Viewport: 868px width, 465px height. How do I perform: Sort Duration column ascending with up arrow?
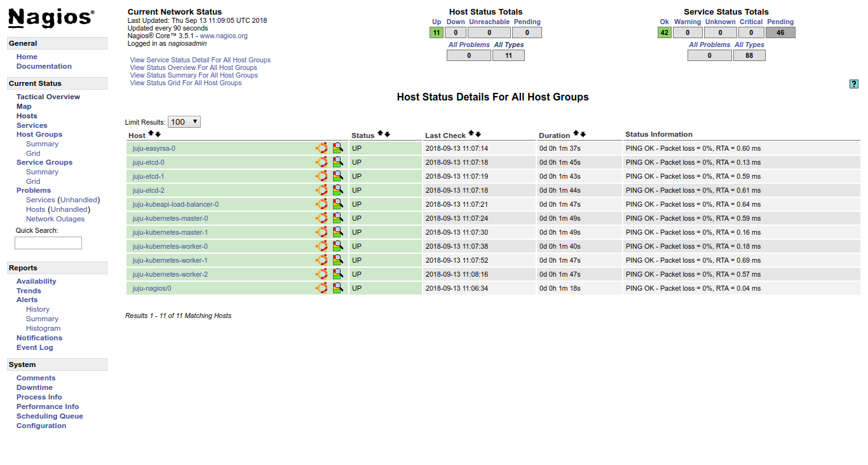pyautogui.click(x=576, y=134)
